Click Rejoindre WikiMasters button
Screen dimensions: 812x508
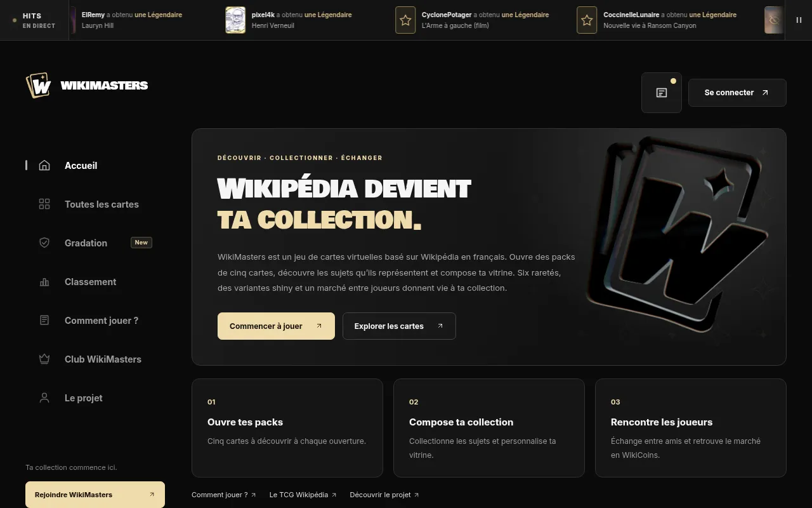pyautogui.click(x=95, y=495)
